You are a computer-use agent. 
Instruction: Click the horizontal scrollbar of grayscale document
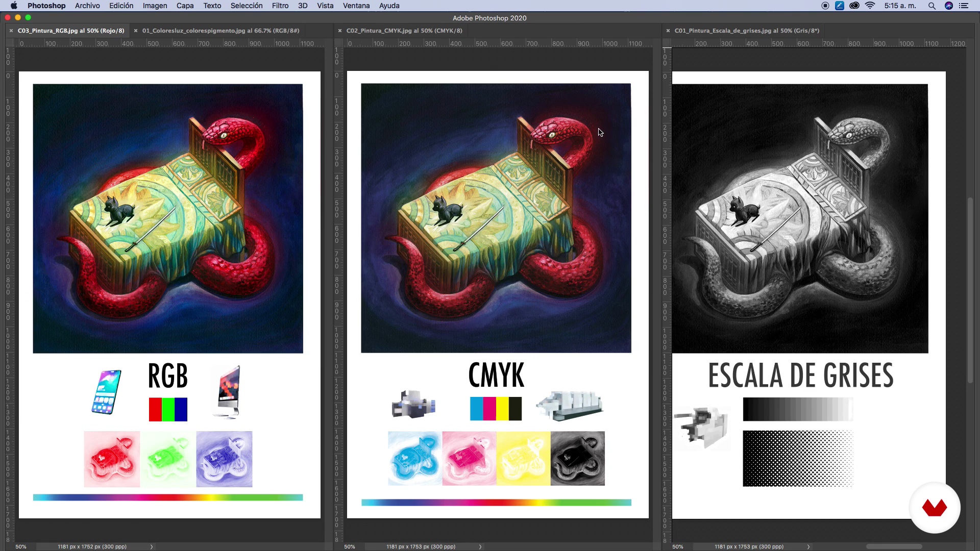point(894,546)
